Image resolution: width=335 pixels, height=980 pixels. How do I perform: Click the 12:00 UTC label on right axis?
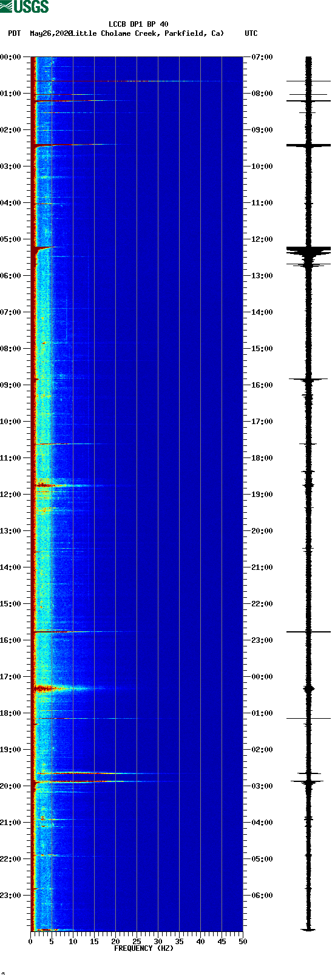point(262,239)
